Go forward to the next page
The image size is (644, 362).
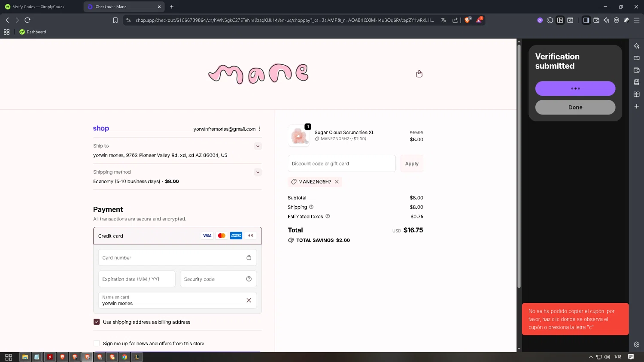[17, 20]
